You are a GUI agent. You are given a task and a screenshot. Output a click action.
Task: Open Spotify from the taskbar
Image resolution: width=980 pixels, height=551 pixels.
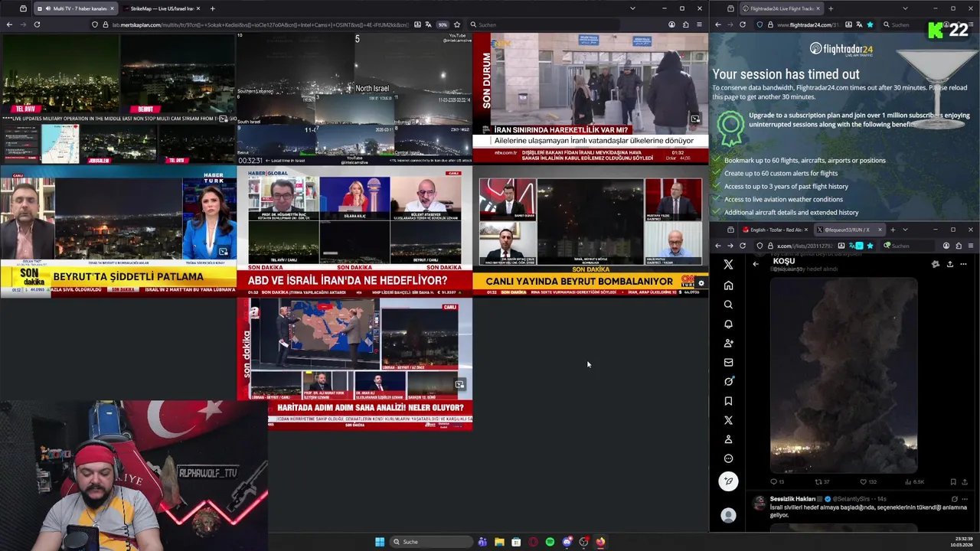tap(550, 542)
